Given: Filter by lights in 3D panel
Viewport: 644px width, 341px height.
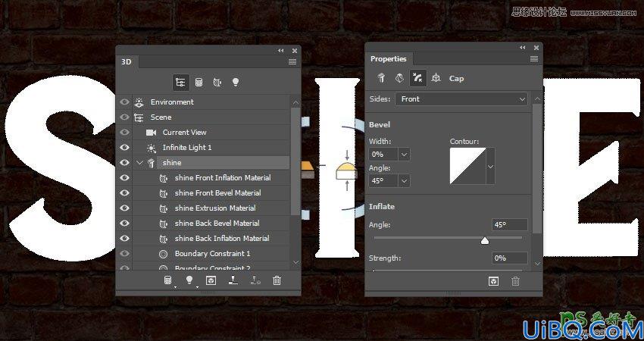Looking at the screenshot, I should coord(236,82).
